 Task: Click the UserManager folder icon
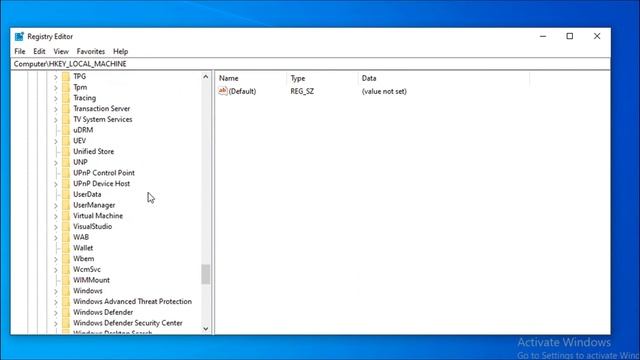(66, 205)
